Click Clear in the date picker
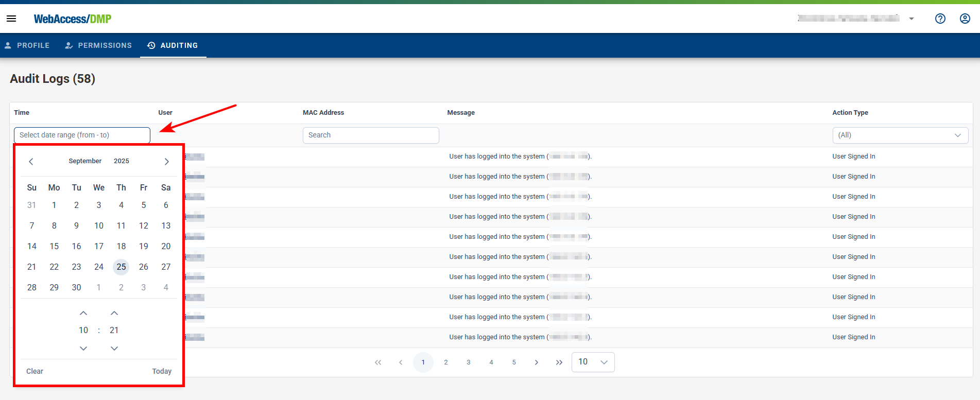Screen dimensions: 980x400 (x=35, y=371)
